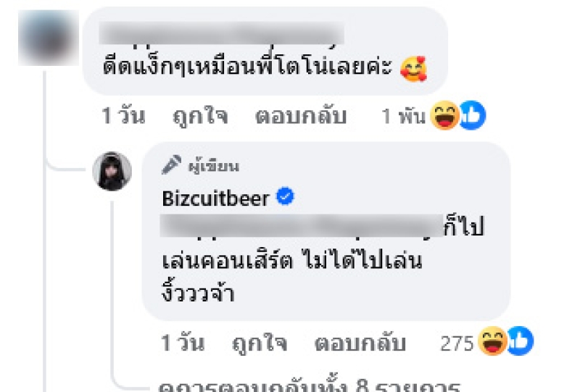Viewport: 580px width, 392px height.
Task: Open Bizcuitbeer's round profile picture
Action: coord(112,171)
